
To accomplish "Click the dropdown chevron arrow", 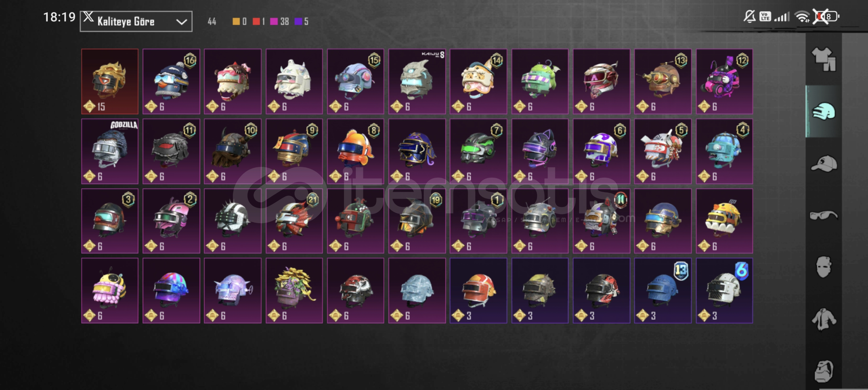I will tap(181, 22).
